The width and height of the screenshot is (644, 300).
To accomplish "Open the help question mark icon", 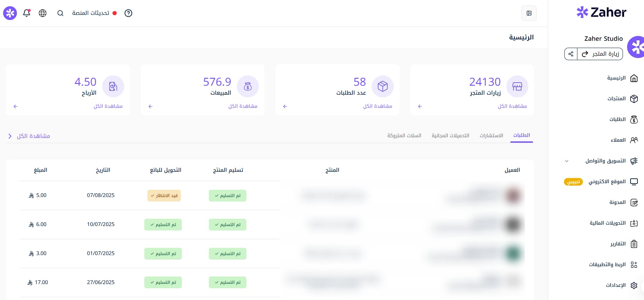I will point(128,13).
